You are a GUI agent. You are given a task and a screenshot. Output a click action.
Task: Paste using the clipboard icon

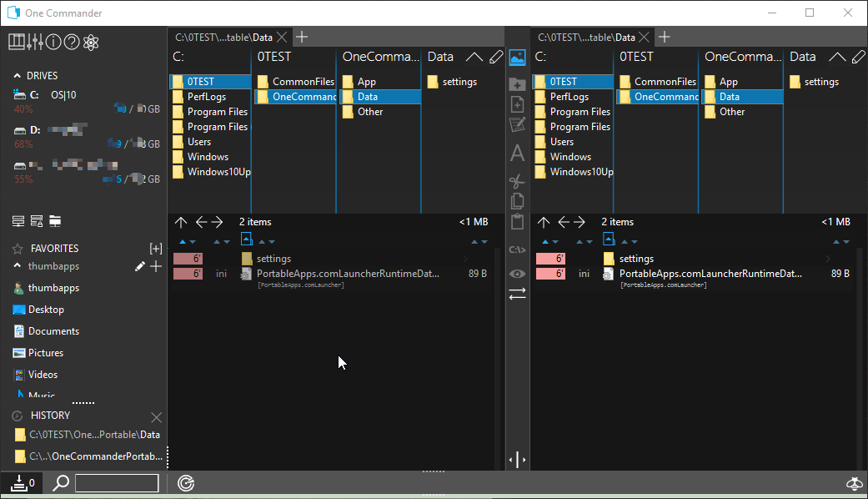pos(517,221)
